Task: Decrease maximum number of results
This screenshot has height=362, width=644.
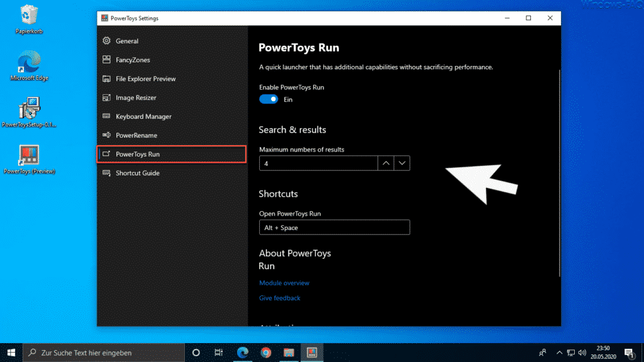Action: coord(402,163)
